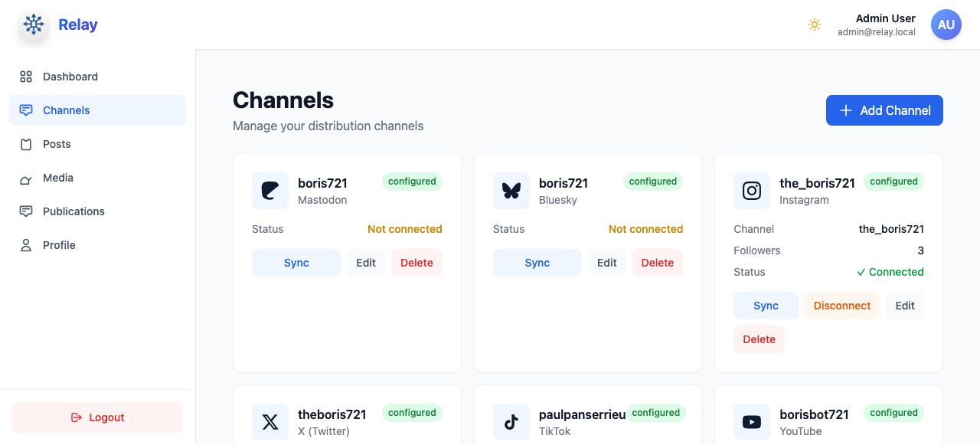Sync the boris721 Mastodon channel
Image resolution: width=980 pixels, height=445 pixels.
(x=296, y=263)
